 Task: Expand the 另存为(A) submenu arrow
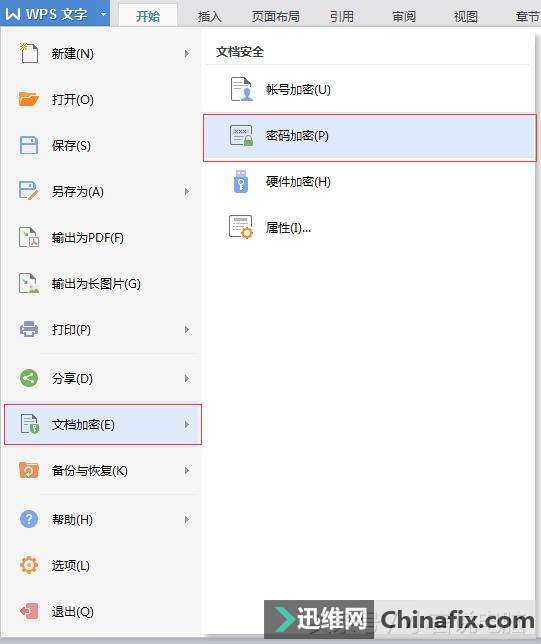coord(187,191)
